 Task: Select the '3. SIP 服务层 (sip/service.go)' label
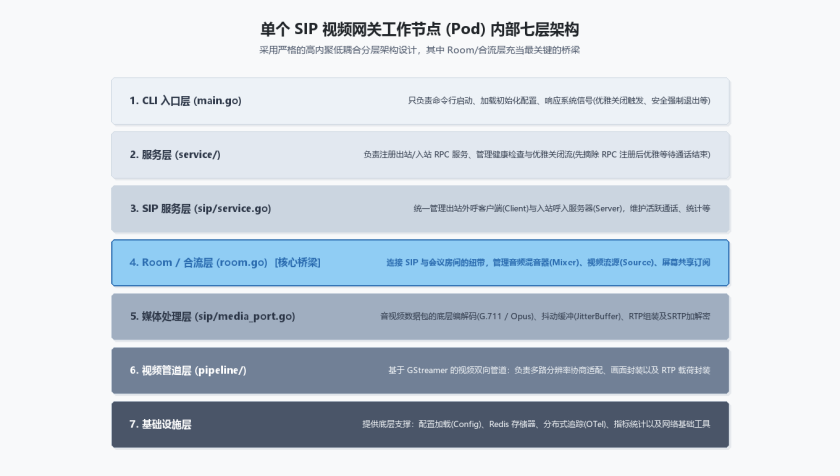pos(200,209)
